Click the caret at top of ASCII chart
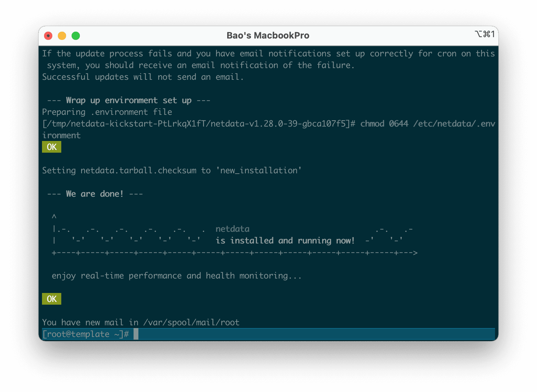 click(54, 217)
